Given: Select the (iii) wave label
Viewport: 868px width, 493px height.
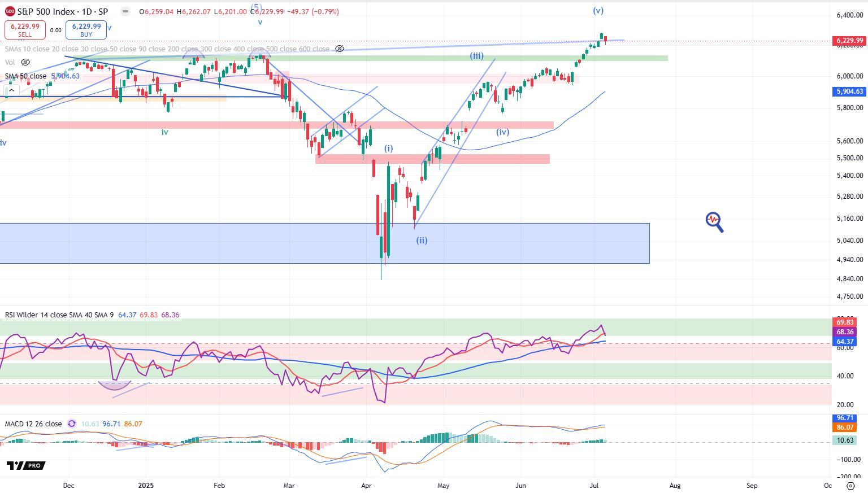Looking at the screenshot, I should click(476, 56).
